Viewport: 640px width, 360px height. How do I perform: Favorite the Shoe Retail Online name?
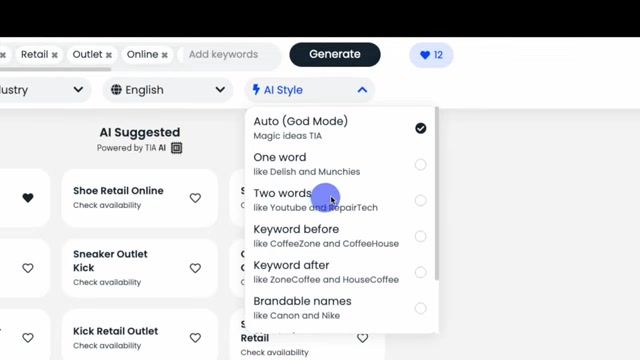click(x=195, y=198)
